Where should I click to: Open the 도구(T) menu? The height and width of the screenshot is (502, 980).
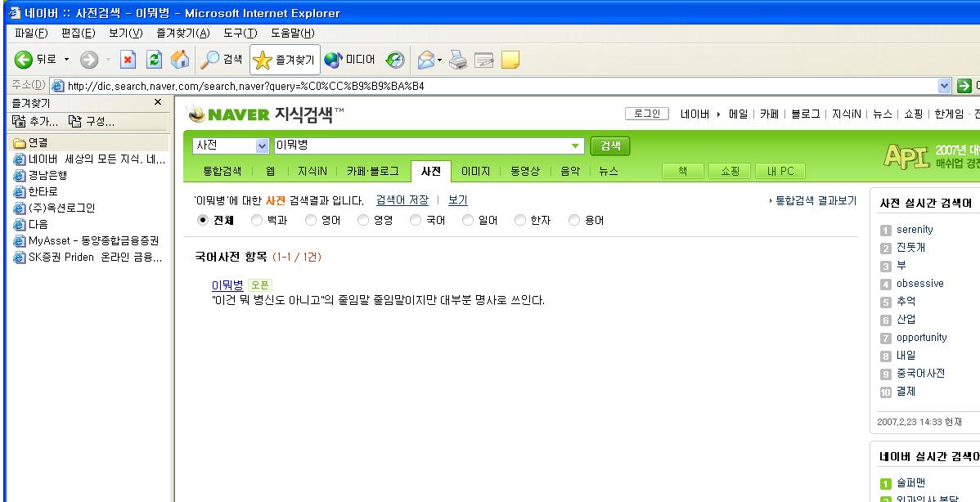[241, 33]
